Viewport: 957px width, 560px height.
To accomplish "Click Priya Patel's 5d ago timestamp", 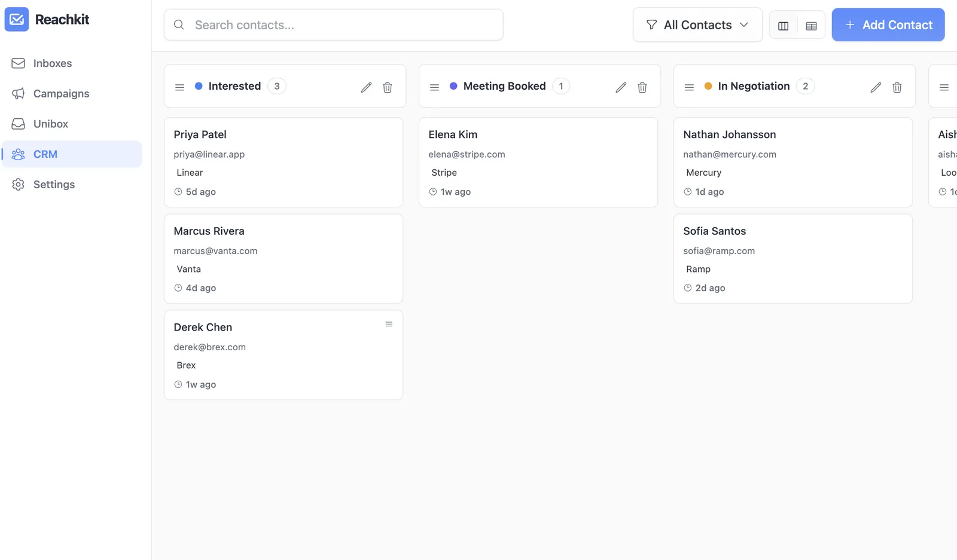I will tap(195, 192).
